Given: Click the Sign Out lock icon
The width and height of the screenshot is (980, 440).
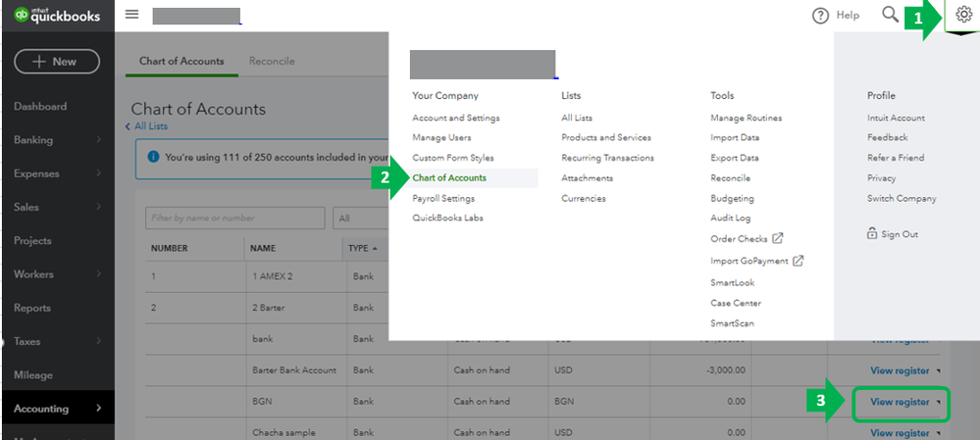Looking at the screenshot, I should tap(872, 234).
